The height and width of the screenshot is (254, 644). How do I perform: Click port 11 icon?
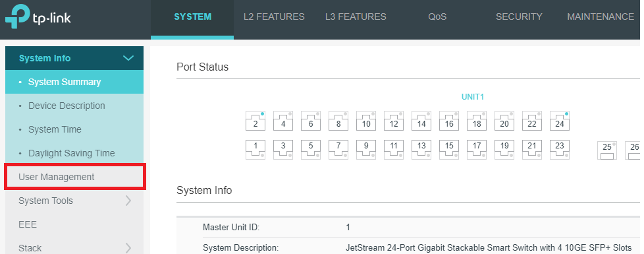click(x=394, y=150)
